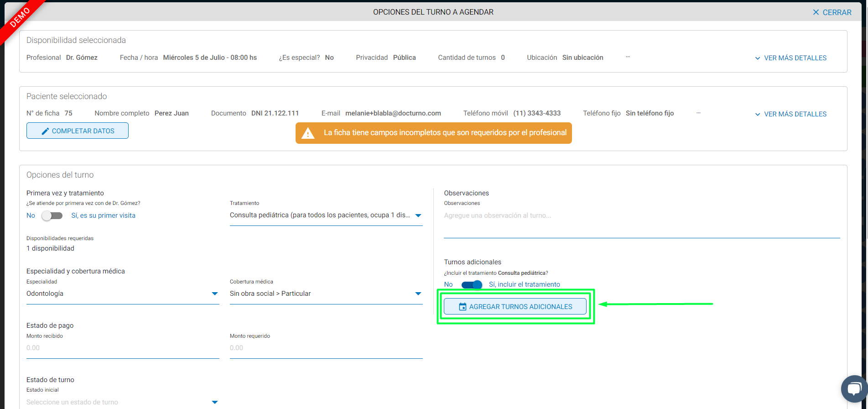Click the incomplete fields warning banner
Image resolution: width=868 pixels, height=409 pixels.
pyautogui.click(x=434, y=133)
